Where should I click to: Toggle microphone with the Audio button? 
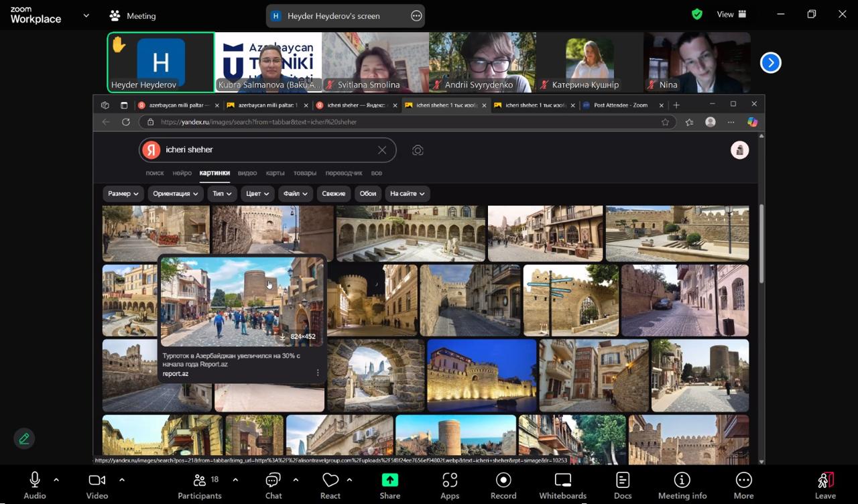tap(35, 485)
